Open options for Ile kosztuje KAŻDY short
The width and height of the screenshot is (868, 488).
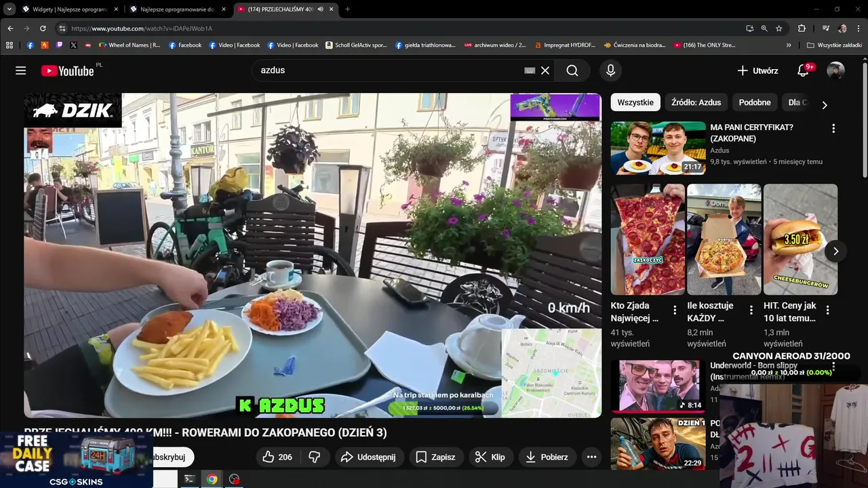[751, 310]
